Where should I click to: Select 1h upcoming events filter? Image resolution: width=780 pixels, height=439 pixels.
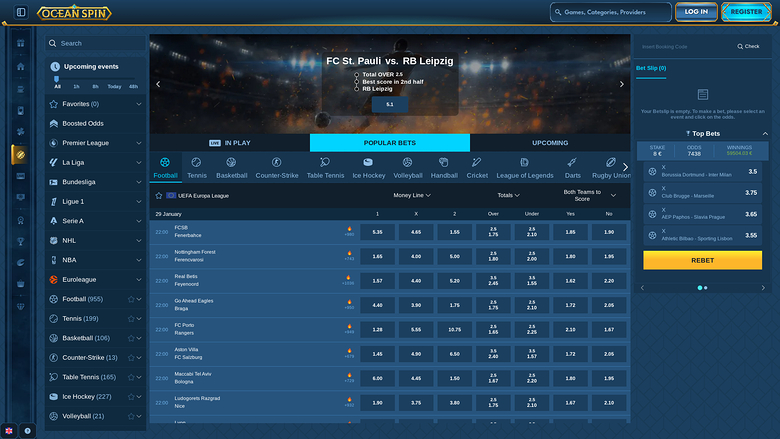76,87
